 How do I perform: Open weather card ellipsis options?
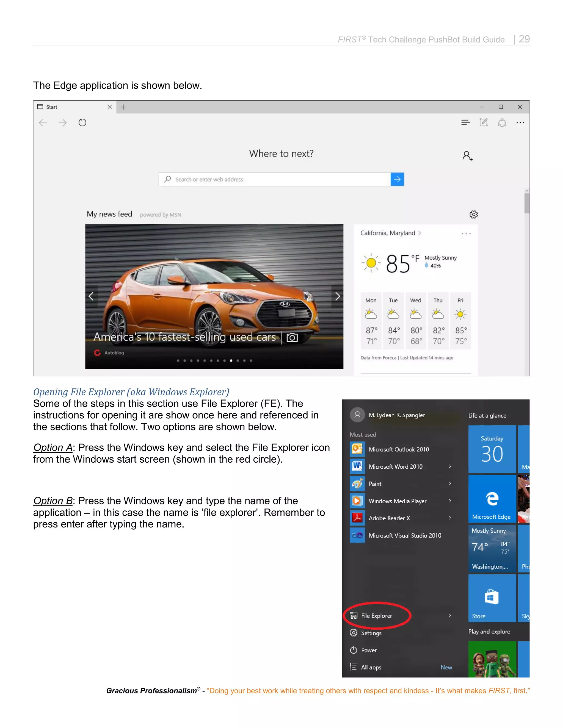(466, 233)
